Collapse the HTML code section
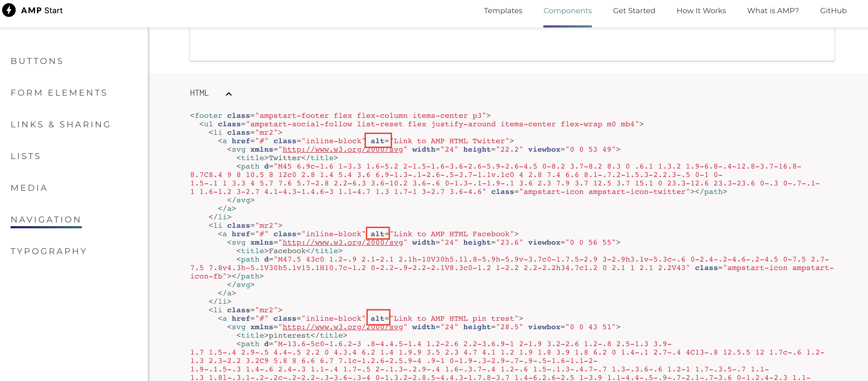This screenshot has width=868, height=381. coord(229,94)
